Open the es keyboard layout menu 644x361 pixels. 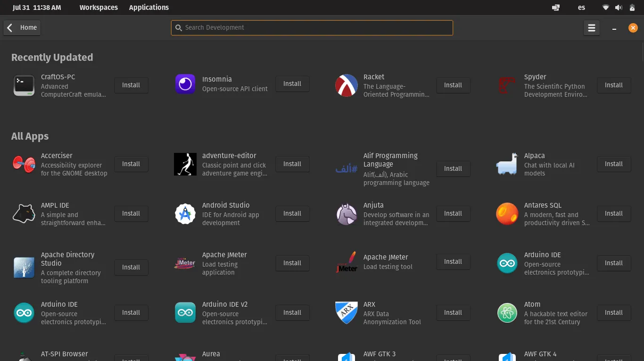[581, 8]
